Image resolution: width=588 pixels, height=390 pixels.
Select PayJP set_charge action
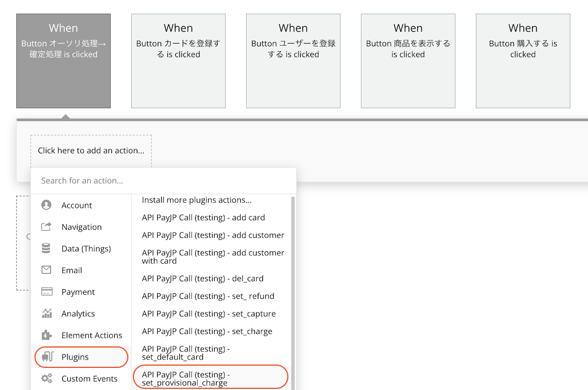tap(207, 332)
